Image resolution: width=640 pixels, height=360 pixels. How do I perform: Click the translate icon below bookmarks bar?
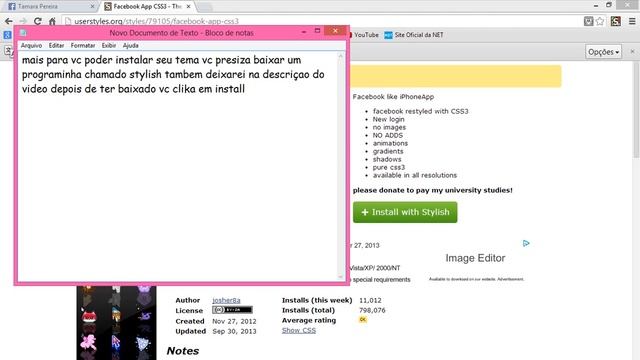click(8, 51)
